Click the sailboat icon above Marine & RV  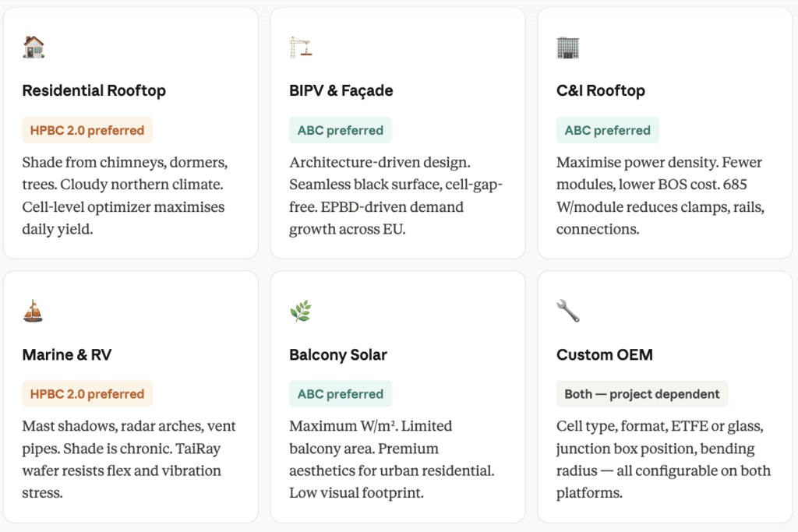point(34,312)
